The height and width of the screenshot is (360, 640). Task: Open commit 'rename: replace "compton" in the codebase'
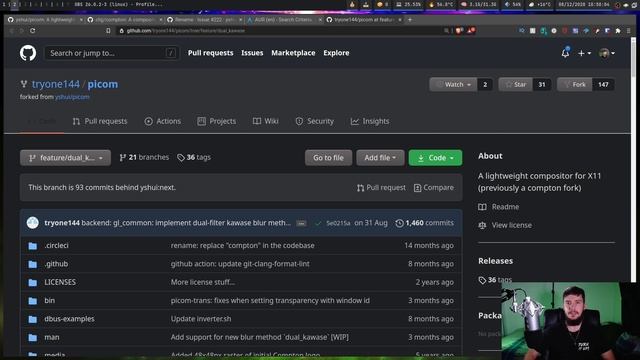click(x=242, y=245)
